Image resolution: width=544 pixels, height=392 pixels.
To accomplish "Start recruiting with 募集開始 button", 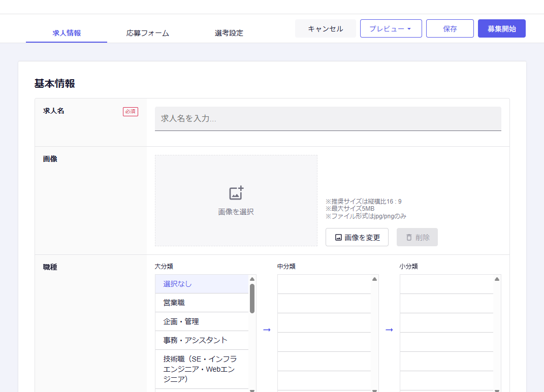I will coord(501,28).
